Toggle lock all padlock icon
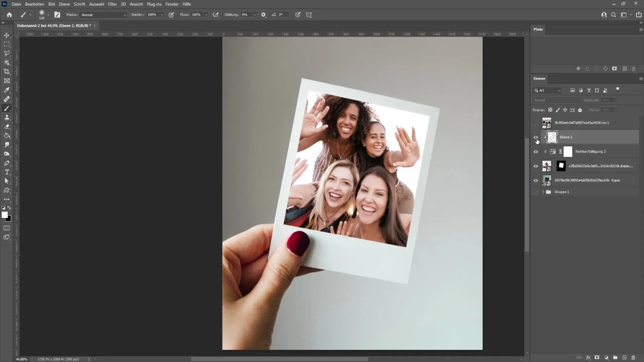Image resolution: width=644 pixels, height=362 pixels. pos(580,110)
